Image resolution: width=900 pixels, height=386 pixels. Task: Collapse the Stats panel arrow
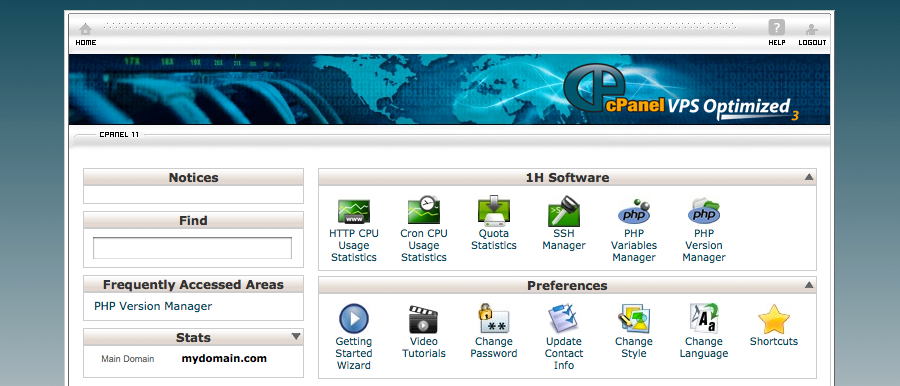click(x=296, y=337)
